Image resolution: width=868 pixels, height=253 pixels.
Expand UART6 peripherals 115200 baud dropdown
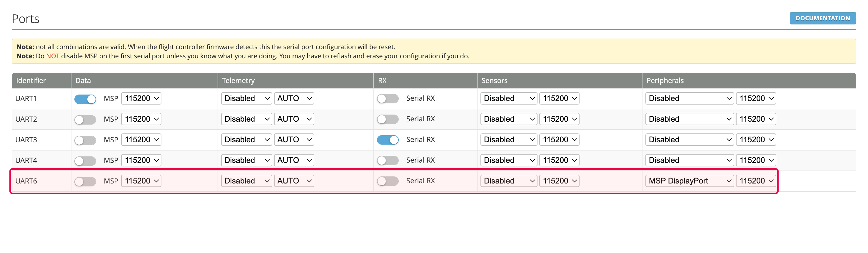point(756,181)
